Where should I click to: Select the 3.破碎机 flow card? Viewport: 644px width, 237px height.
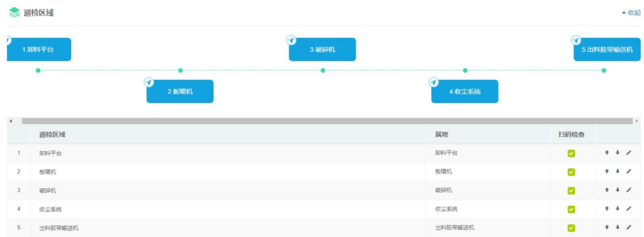pyautogui.click(x=323, y=50)
